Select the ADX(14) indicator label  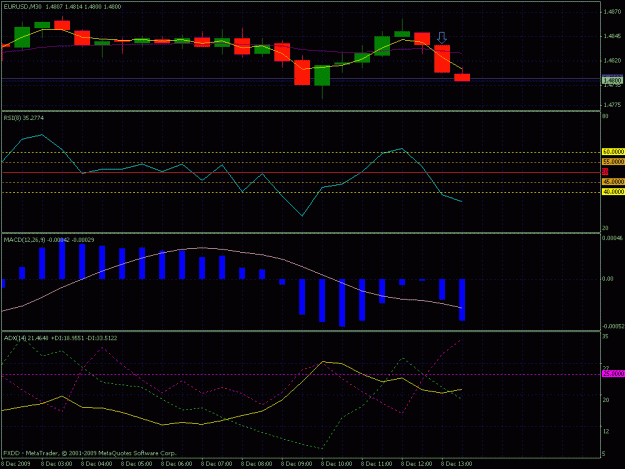[x=61, y=338]
